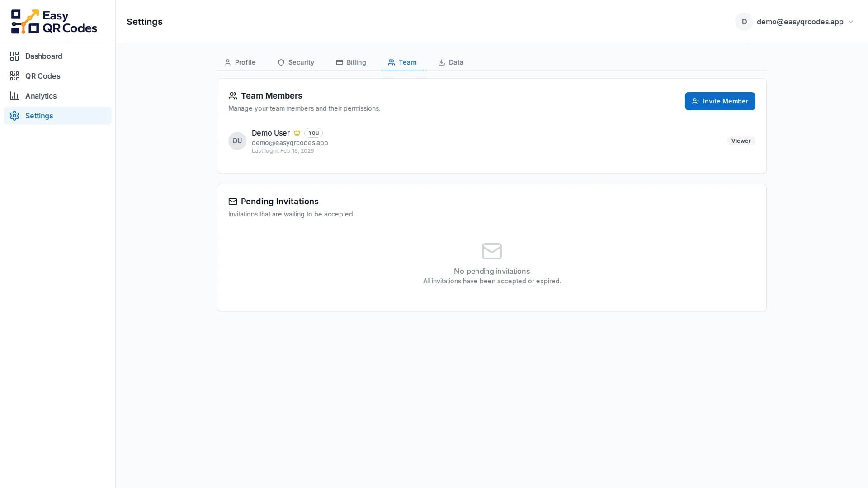Click 'Manage your team members and their permissions.'
This screenshot has width=868, height=488.
(x=304, y=108)
